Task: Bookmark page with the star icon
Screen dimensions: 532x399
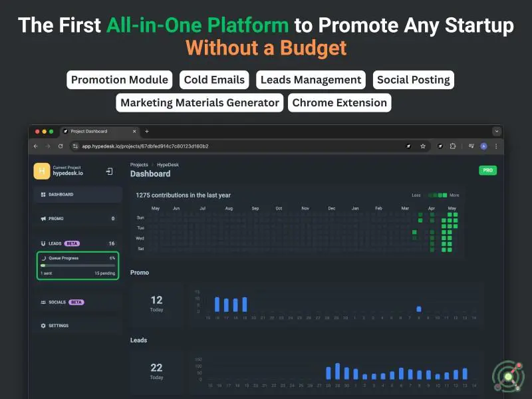Action: click(x=422, y=146)
